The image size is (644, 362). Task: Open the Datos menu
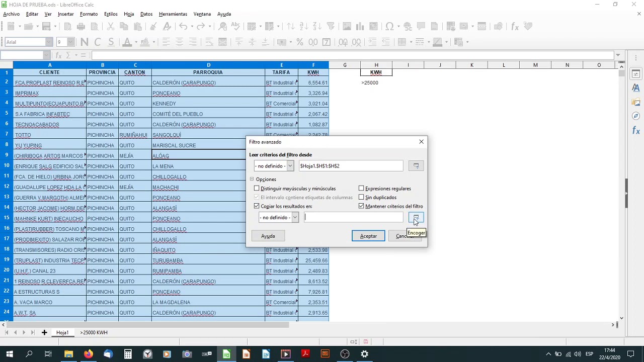tap(146, 14)
